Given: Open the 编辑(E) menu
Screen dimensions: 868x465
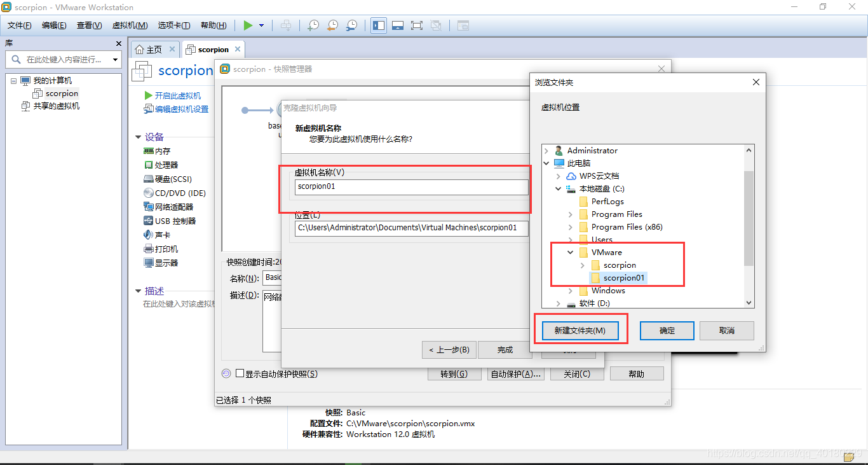Looking at the screenshot, I should [54, 25].
